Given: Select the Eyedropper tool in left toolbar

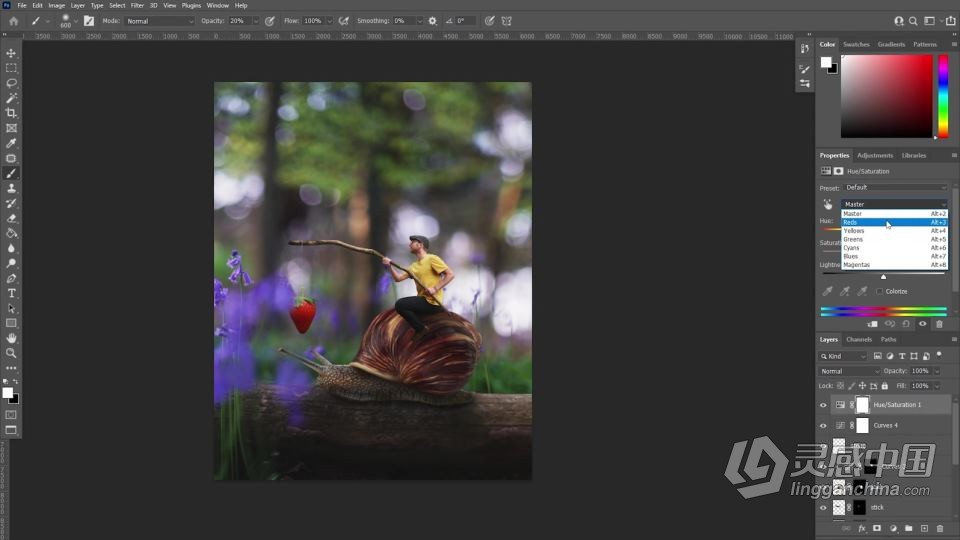Looking at the screenshot, I should pyautogui.click(x=11, y=143).
